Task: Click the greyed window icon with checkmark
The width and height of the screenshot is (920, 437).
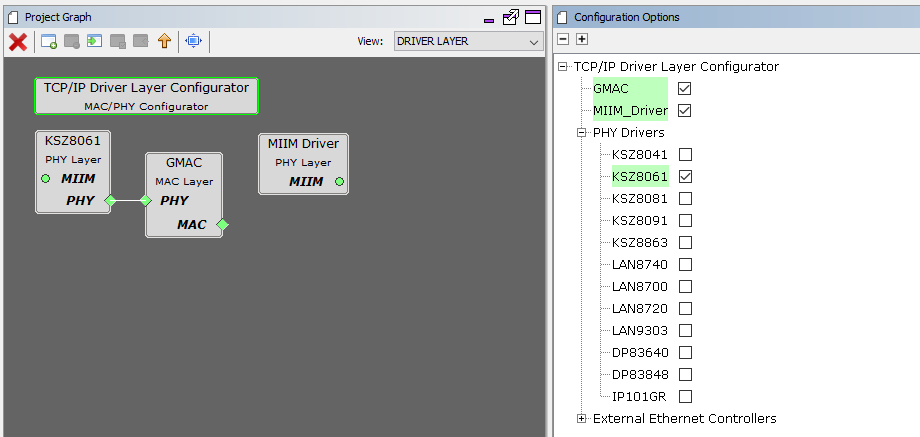Action: coord(118,42)
